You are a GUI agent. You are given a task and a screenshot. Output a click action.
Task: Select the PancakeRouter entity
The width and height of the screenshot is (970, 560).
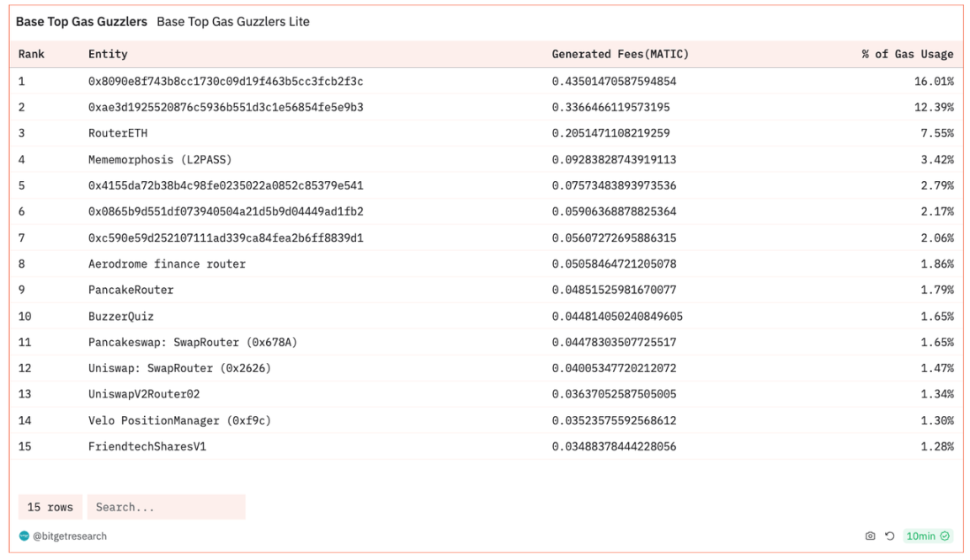click(x=131, y=290)
